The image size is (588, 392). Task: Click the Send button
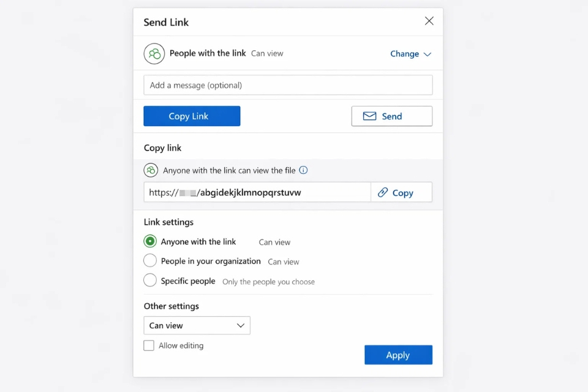(391, 116)
